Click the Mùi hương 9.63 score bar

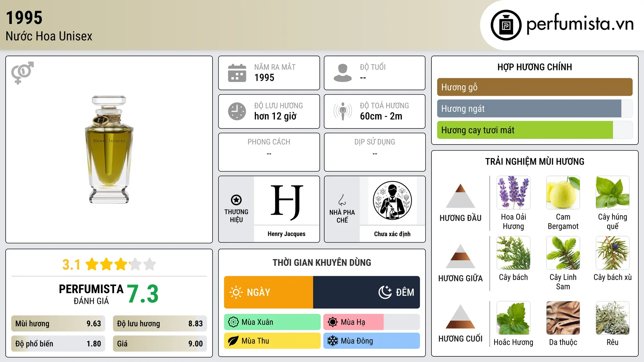[x=58, y=324]
